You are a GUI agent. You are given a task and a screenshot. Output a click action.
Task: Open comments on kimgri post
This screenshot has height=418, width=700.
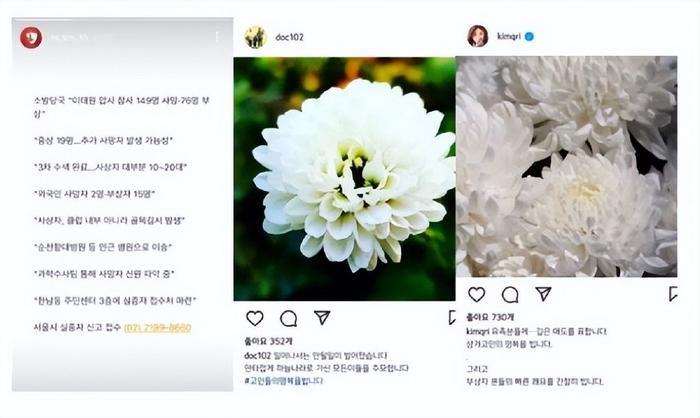tap(510, 295)
